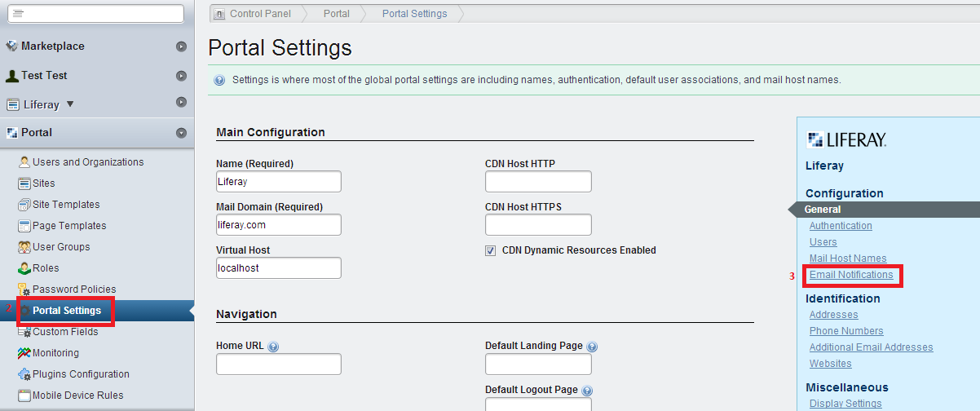Click help icon beside Default Logout Page

click(587, 391)
